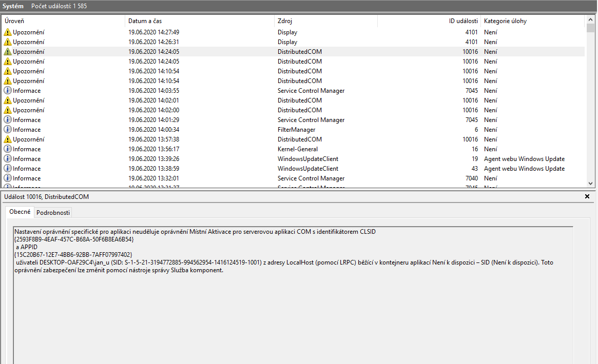Click warning icon on the Display 14:26:31 row
The image size is (598, 364).
pos(7,42)
